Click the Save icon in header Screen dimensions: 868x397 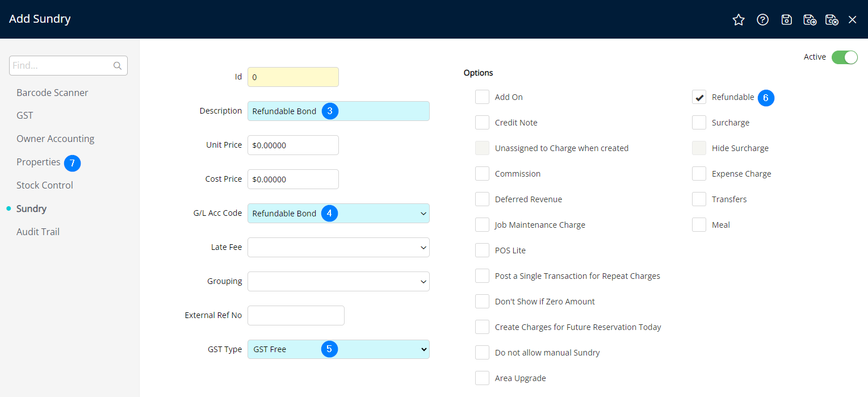[786, 20]
